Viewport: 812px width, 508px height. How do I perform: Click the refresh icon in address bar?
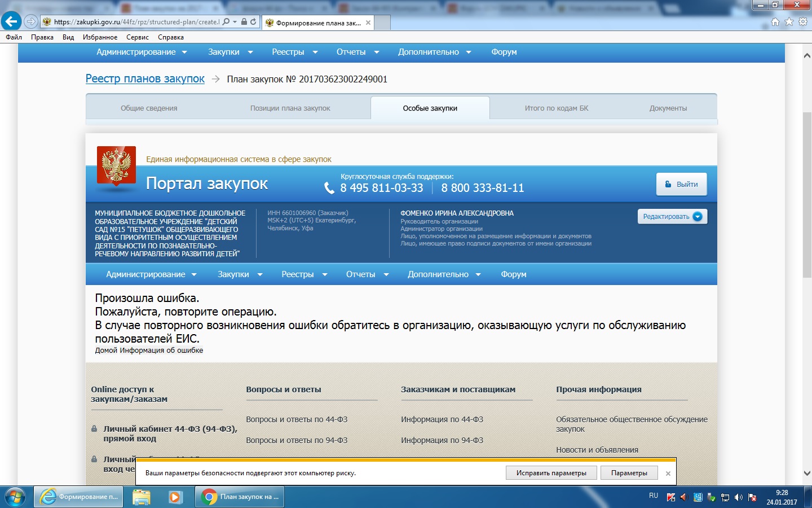pos(253,22)
